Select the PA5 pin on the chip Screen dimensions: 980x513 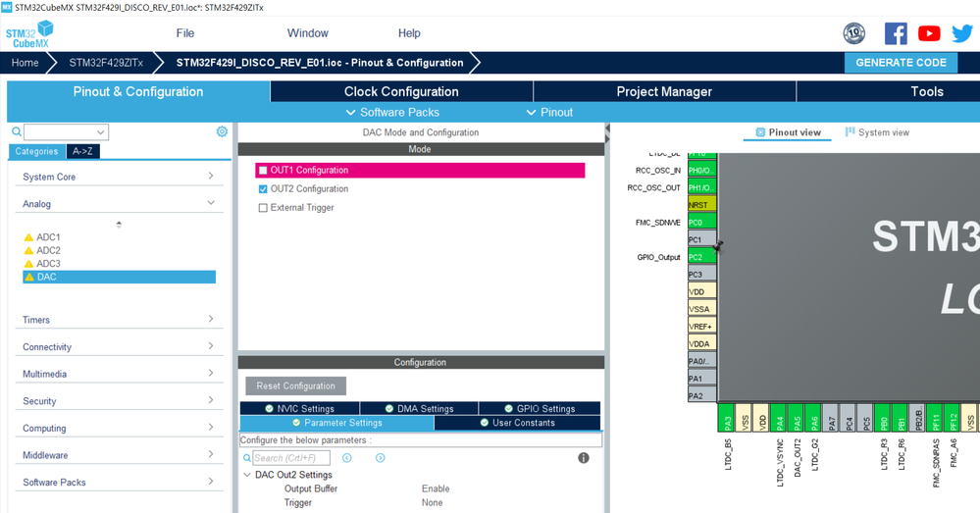pos(796,418)
